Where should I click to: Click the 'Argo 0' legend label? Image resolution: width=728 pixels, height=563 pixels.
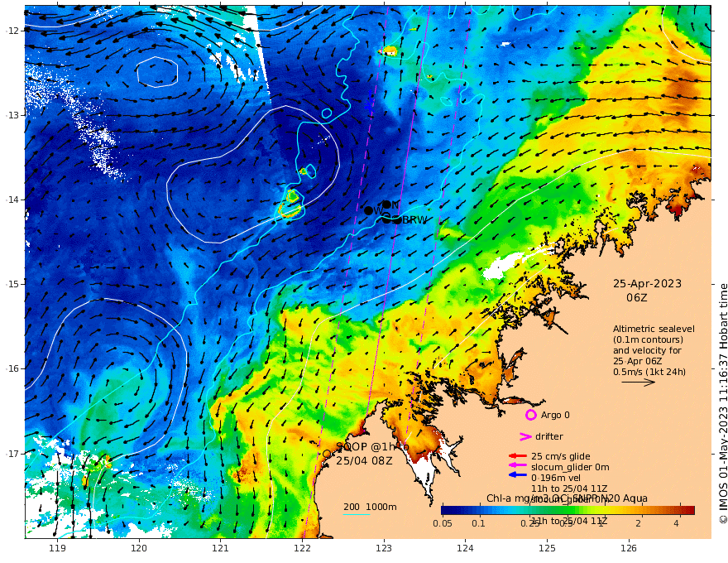click(555, 415)
